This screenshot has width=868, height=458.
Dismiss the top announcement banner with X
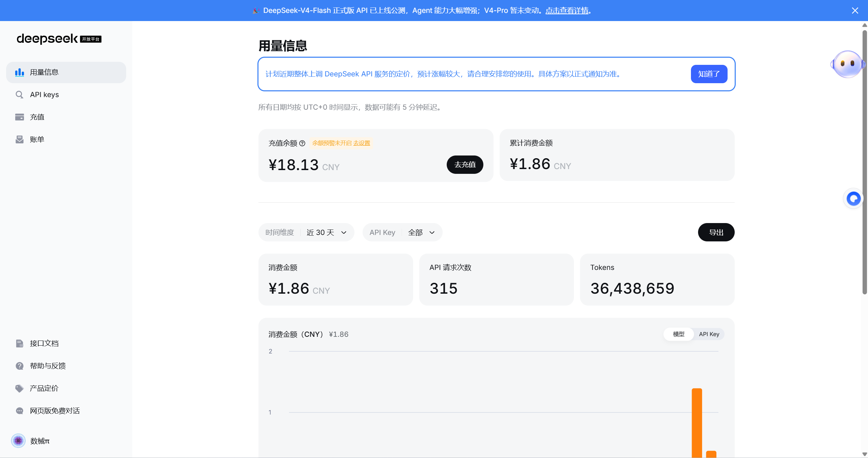(x=855, y=11)
